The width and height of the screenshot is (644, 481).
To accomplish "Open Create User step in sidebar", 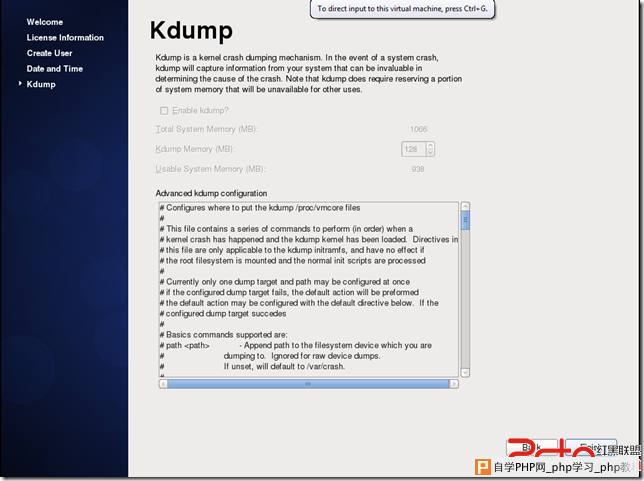I will (49, 53).
